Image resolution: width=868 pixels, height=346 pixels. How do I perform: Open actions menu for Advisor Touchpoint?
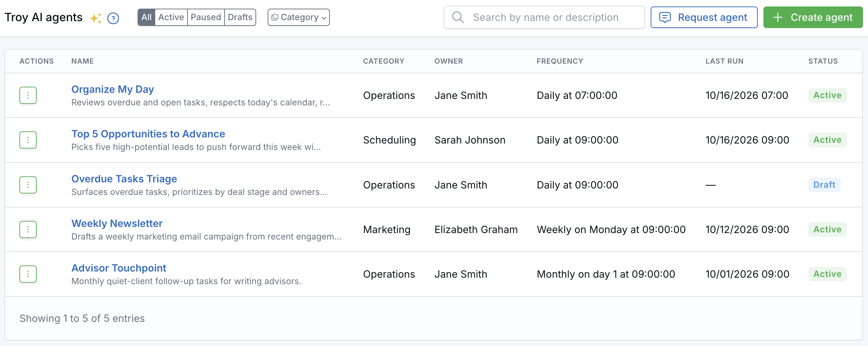[x=28, y=274]
